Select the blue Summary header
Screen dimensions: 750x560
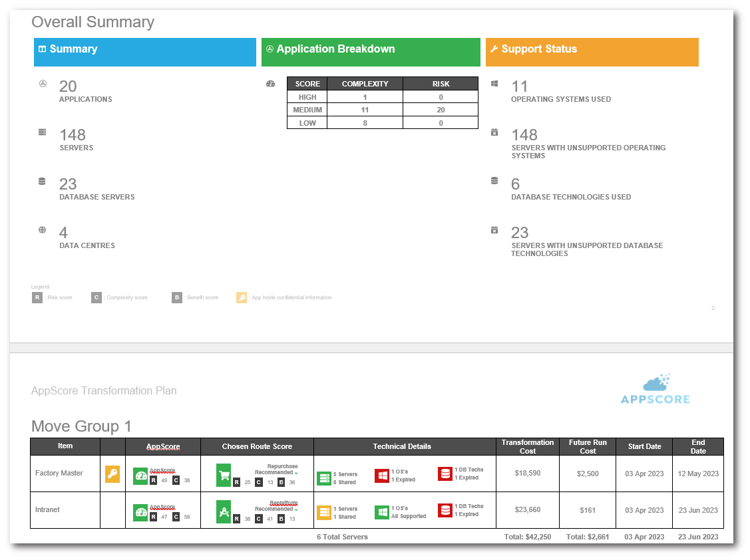(144, 52)
